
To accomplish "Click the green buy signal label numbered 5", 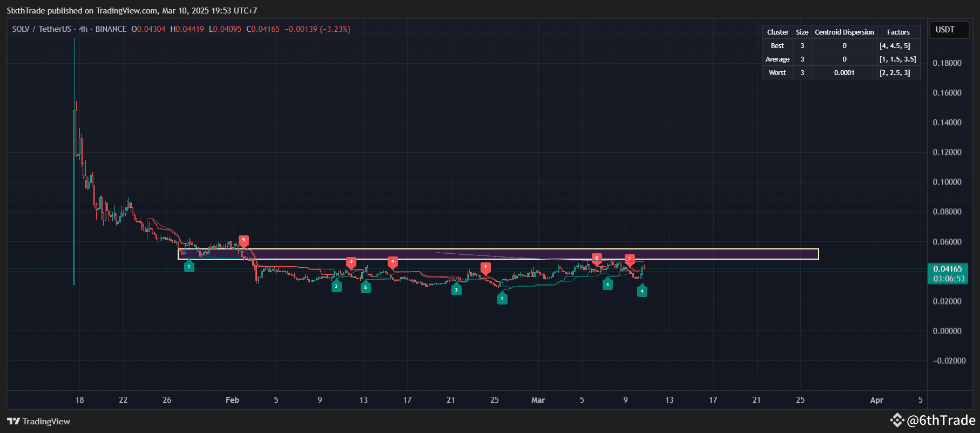I will click(366, 287).
